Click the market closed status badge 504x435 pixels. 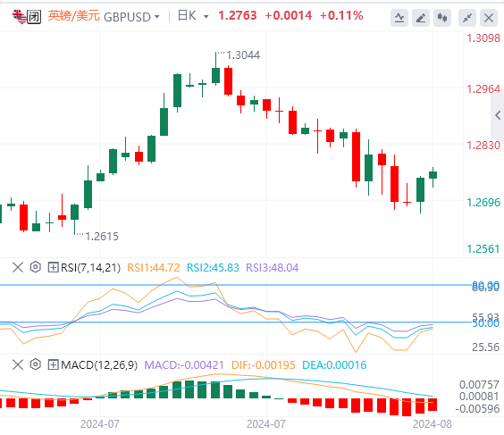[x=34, y=16]
